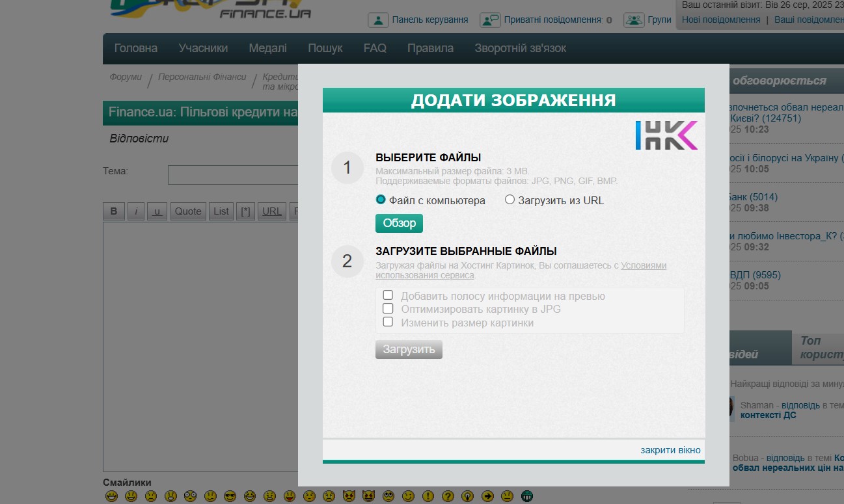
Task: Click the List editor button
Action: pyautogui.click(x=221, y=211)
